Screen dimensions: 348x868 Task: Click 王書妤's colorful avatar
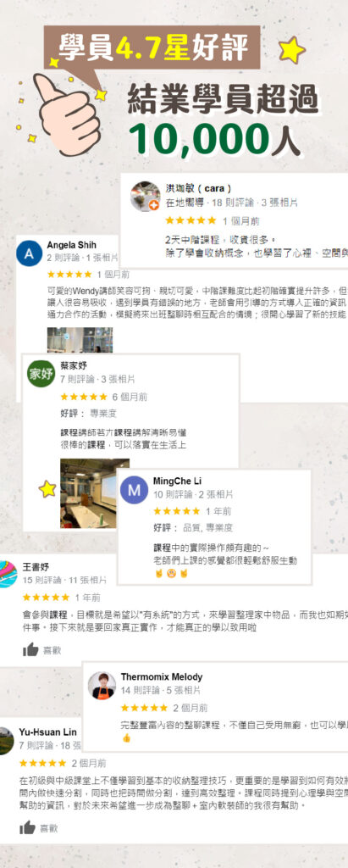7,574
